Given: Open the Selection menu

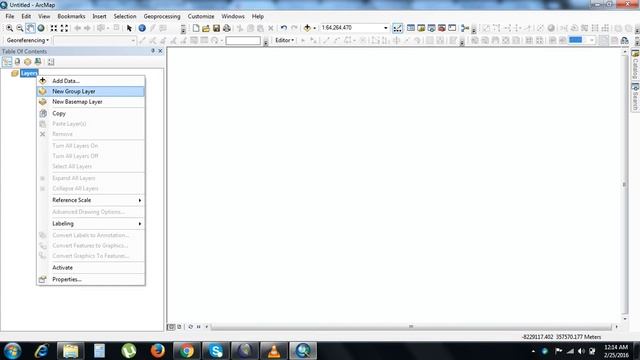Looking at the screenshot, I should coord(125,16).
